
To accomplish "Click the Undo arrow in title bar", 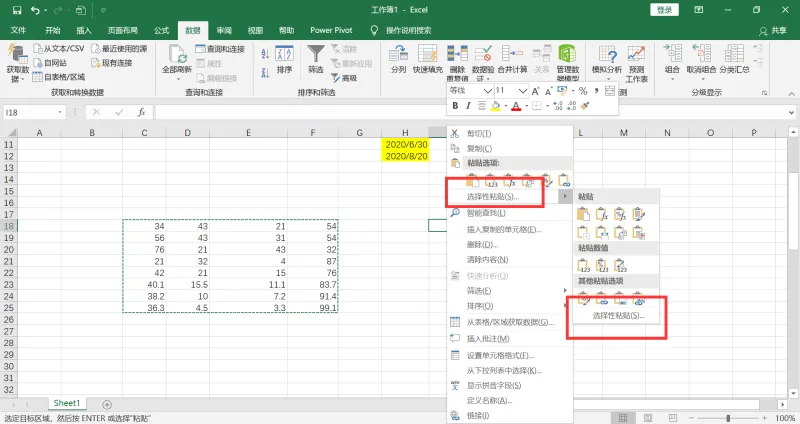I will point(35,10).
